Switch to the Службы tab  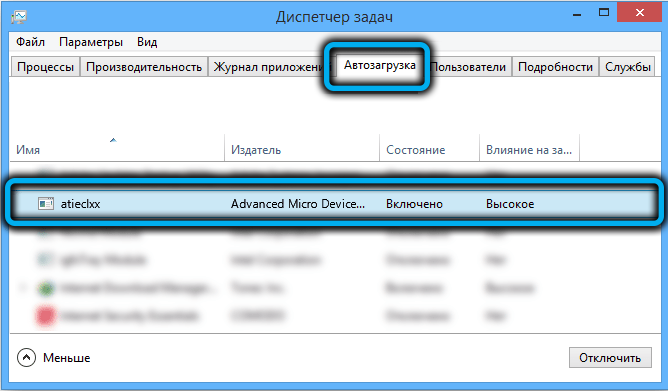click(628, 67)
